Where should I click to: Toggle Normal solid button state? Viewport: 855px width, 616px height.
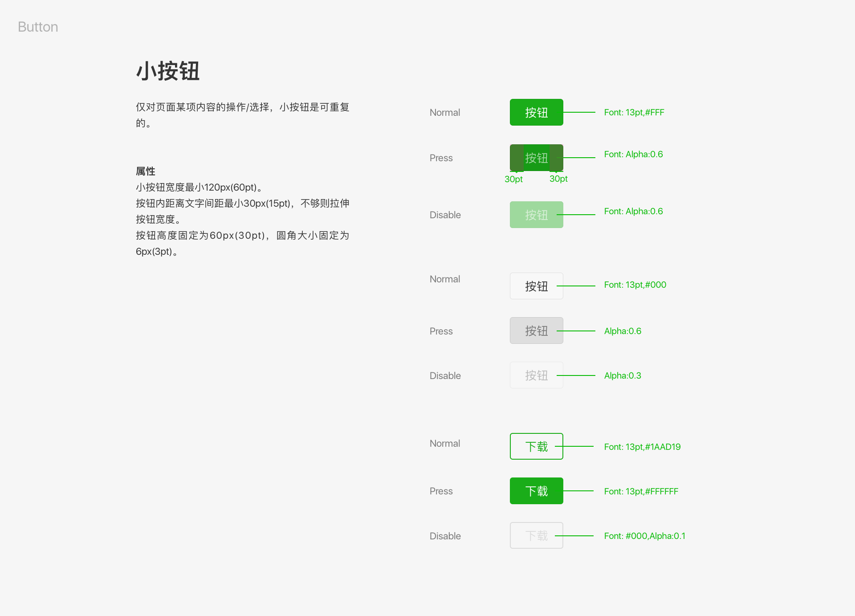pyautogui.click(x=536, y=111)
